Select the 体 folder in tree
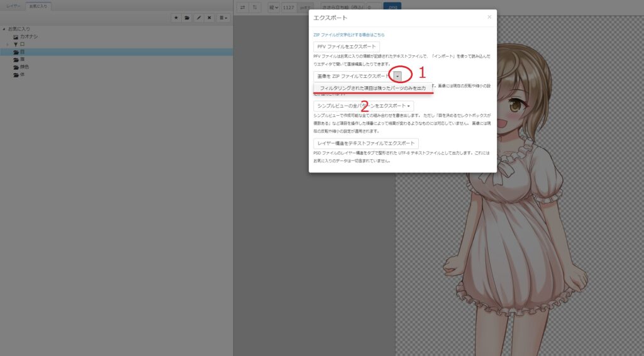644x356 pixels. pos(22,75)
